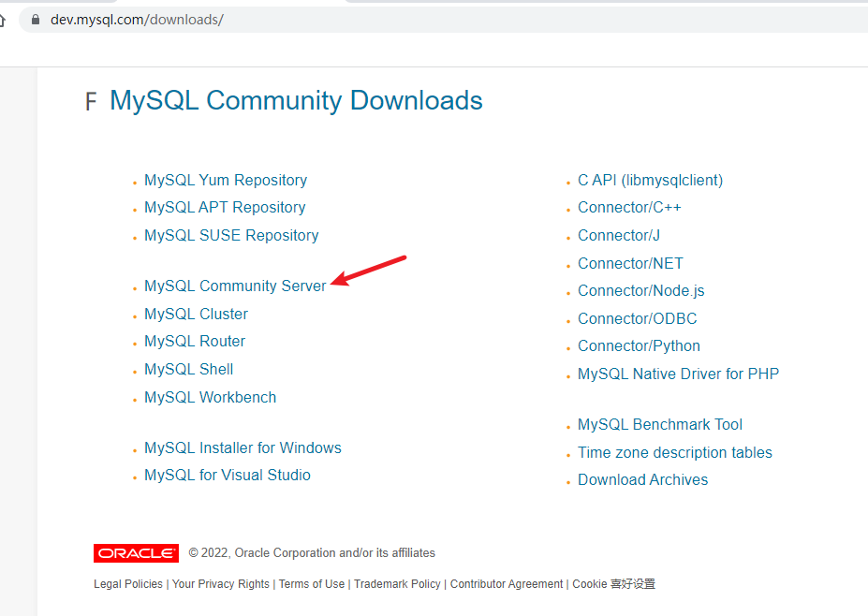Select MySQL Installer for Windows
The width and height of the screenshot is (868, 616).
click(243, 447)
